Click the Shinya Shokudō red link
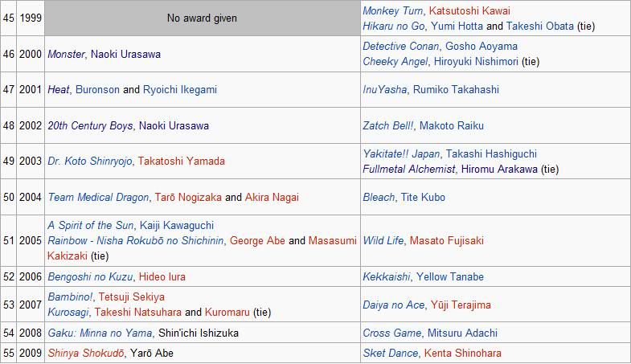The image size is (631, 364). pyautogui.click(x=86, y=354)
